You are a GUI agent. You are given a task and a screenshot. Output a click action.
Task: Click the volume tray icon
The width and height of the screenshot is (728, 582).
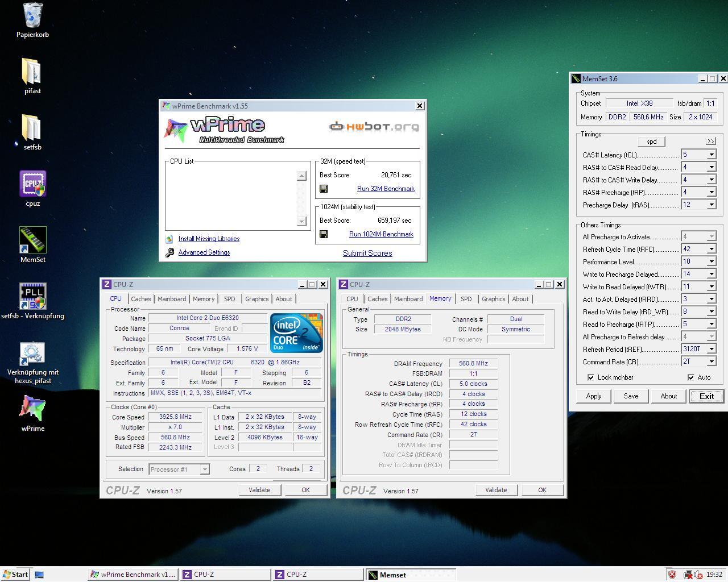(x=697, y=575)
